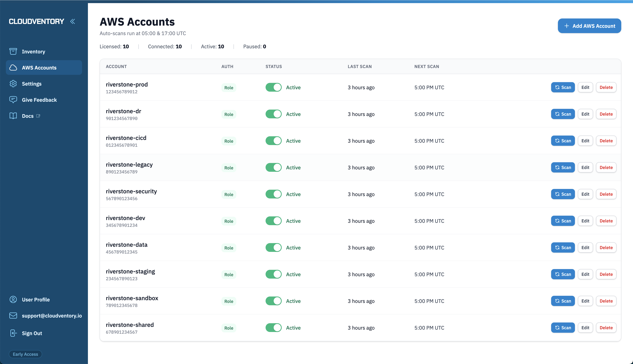Select the Inventory box icon in sidebar

point(13,51)
